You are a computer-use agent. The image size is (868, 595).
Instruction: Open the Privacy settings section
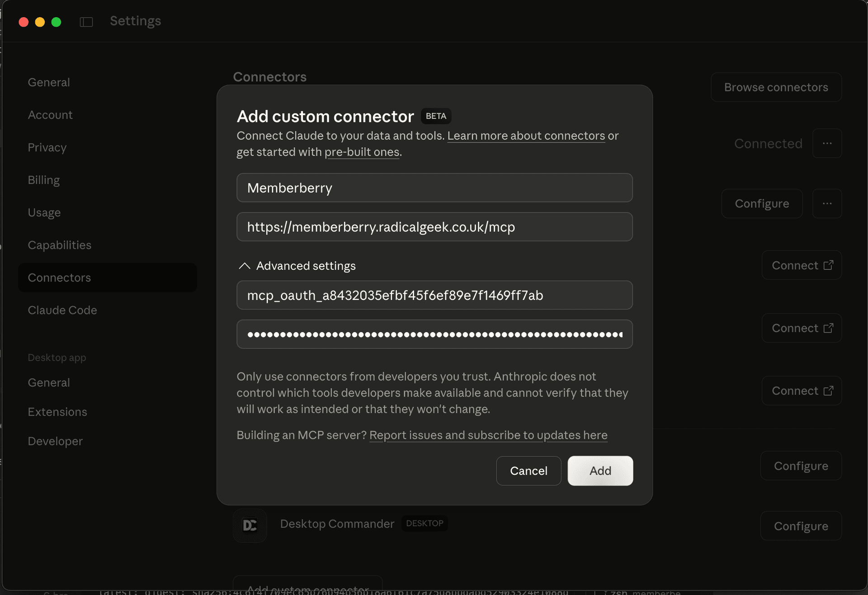pyautogui.click(x=47, y=147)
